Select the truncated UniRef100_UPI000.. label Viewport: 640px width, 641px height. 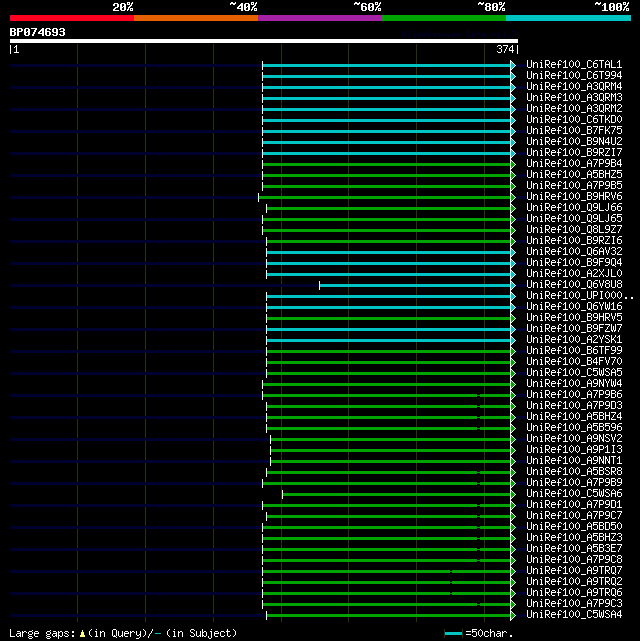pyautogui.click(x=580, y=296)
